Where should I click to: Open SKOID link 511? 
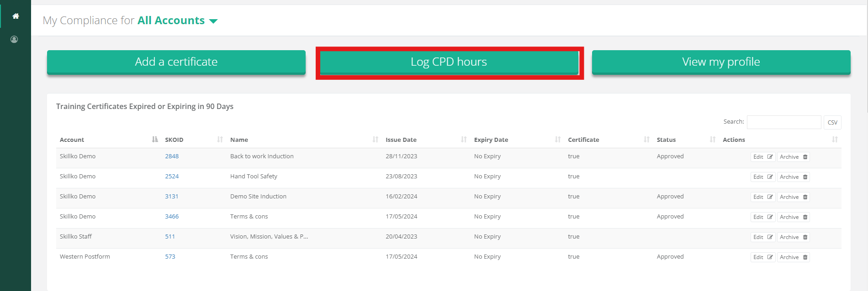(170, 237)
